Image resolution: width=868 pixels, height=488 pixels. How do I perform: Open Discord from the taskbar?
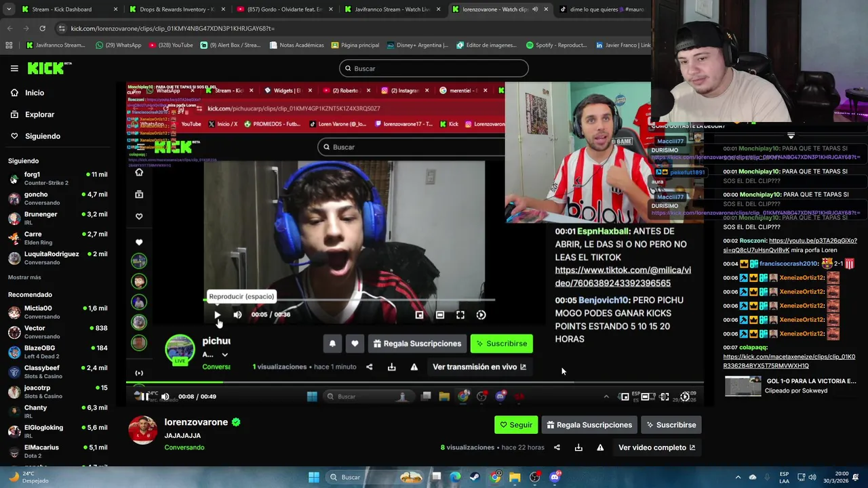pos(555,477)
